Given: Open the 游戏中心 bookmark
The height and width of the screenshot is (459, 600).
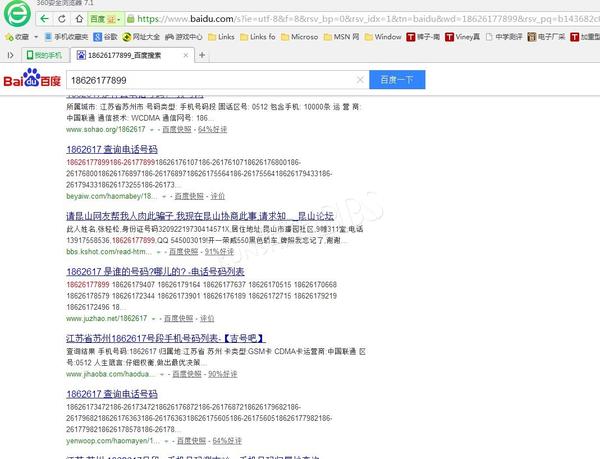Looking at the screenshot, I should click(x=184, y=37).
